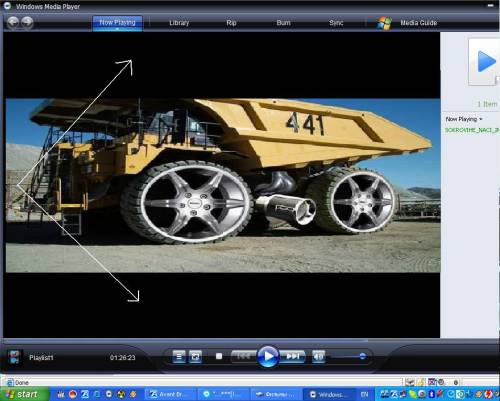Screen dimensions: 500x401
Task: Open the Rip tab
Action: (231, 23)
